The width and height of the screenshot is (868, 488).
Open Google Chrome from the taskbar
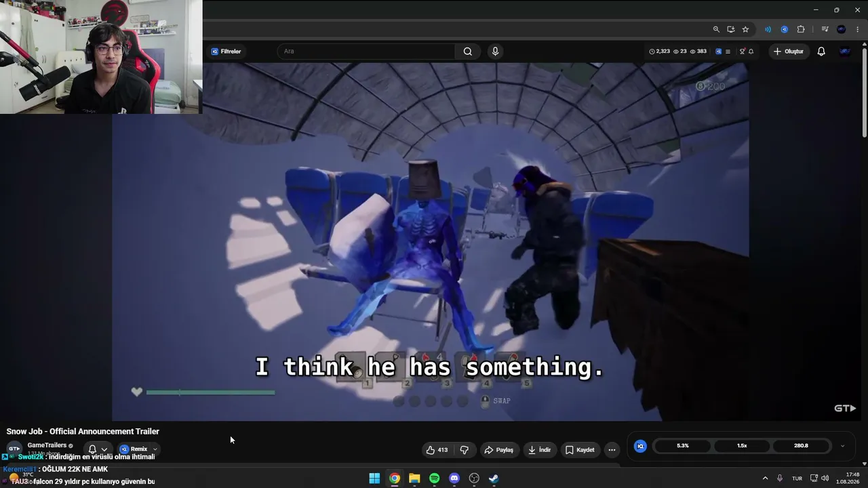(x=394, y=479)
